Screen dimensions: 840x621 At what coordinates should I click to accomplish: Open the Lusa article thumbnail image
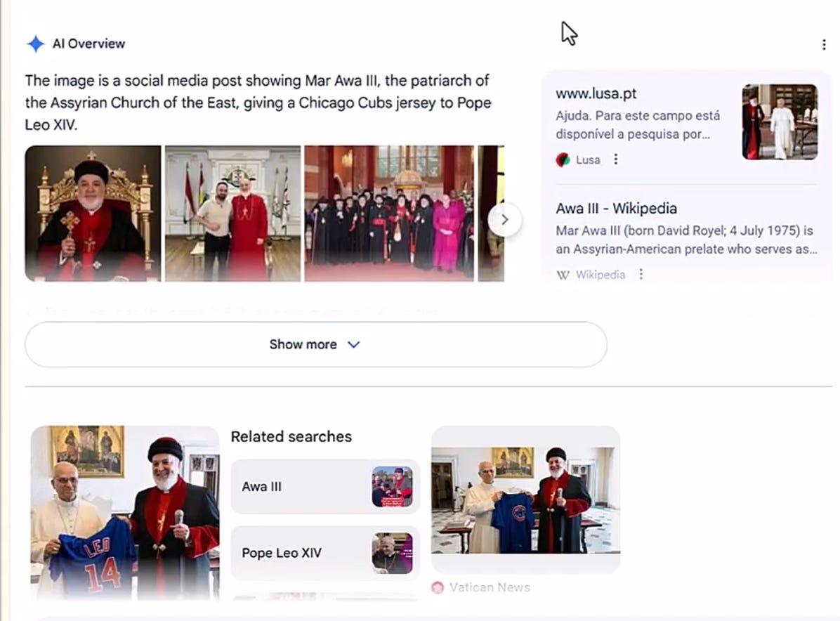coord(780,122)
